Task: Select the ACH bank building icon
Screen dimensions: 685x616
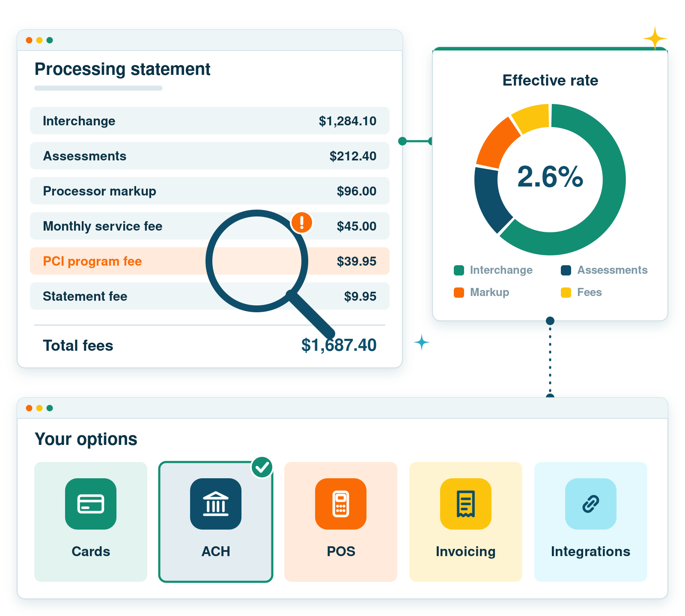Action: (216, 503)
